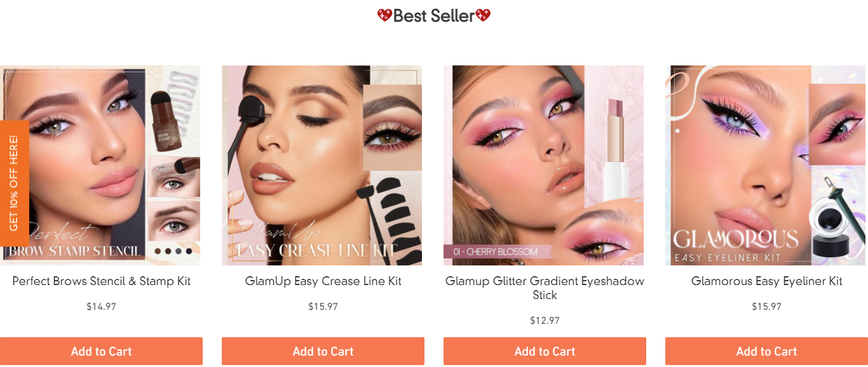Click the sparkly heart icon after Best Seller
The width and height of the screenshot is (868, 367).
(x=483, y=16)
